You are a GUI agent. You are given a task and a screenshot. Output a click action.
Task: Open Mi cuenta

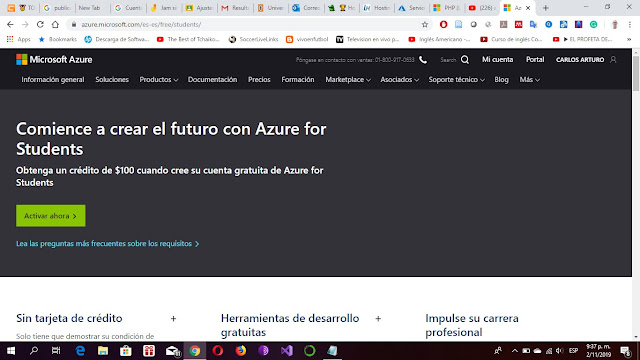(x=497, y=60)
